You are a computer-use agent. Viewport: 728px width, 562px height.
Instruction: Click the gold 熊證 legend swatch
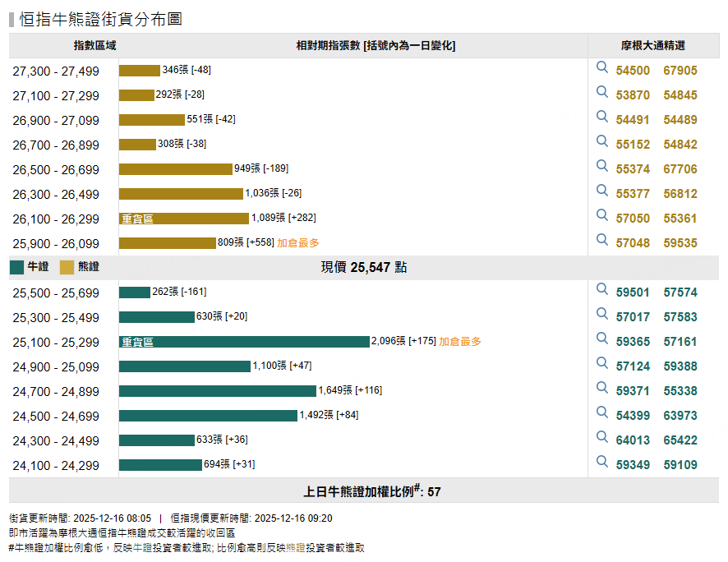[67, 267]
